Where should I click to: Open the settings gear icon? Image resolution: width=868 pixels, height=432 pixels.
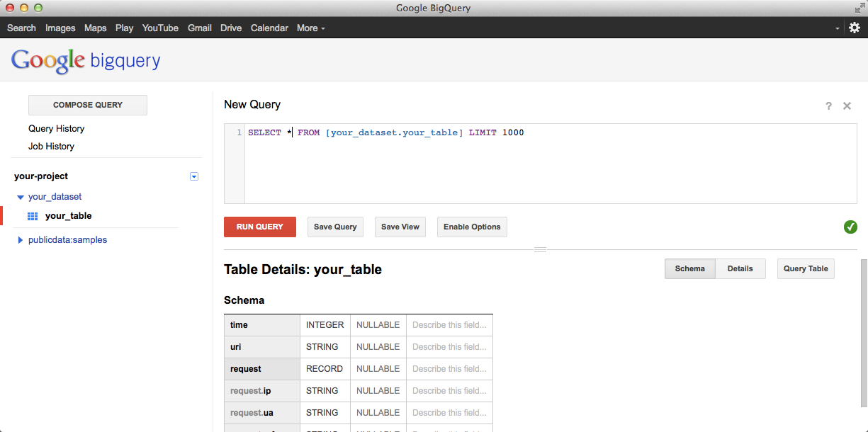click(x=854, y=28)
